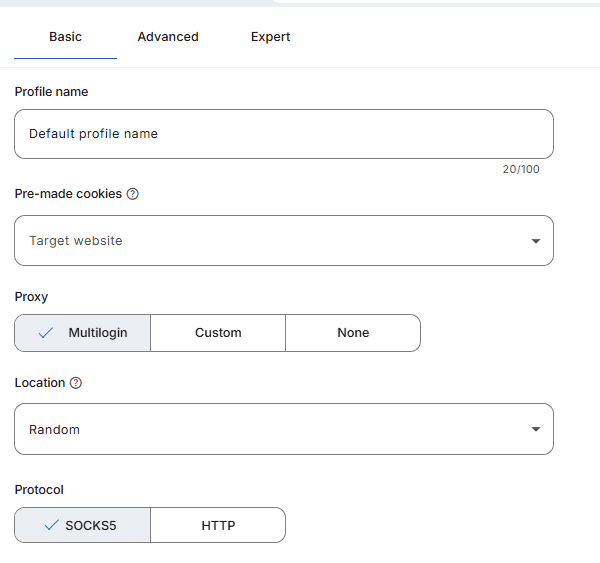
Task: Open the Basic settings tab
Action: (x=65, y=37)
